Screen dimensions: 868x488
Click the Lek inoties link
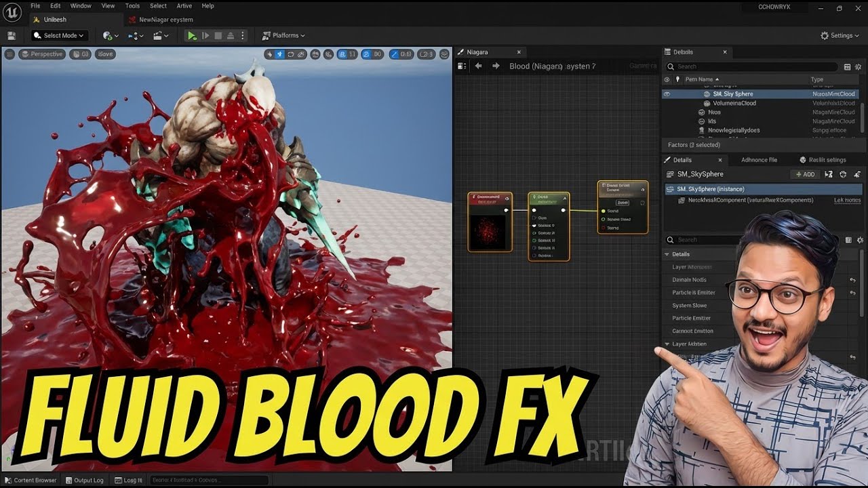coord(847,200)
